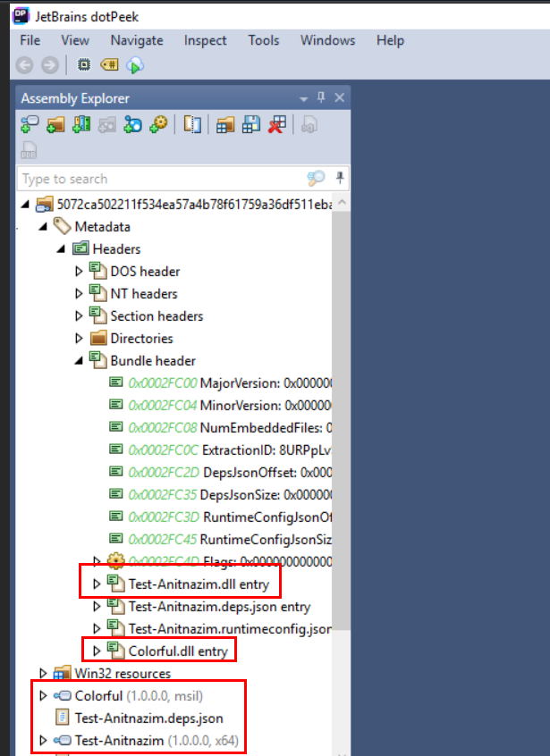The height and width of the screenshot is (756, 550).
Task: Click the Explore Folder icon
Action: click(55, 124)
